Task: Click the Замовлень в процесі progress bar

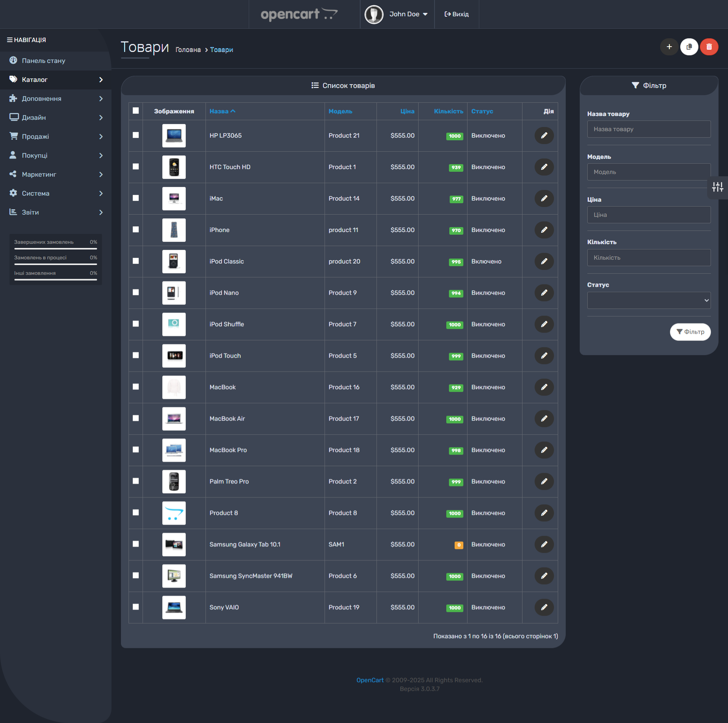Action: tap(56, 264)
